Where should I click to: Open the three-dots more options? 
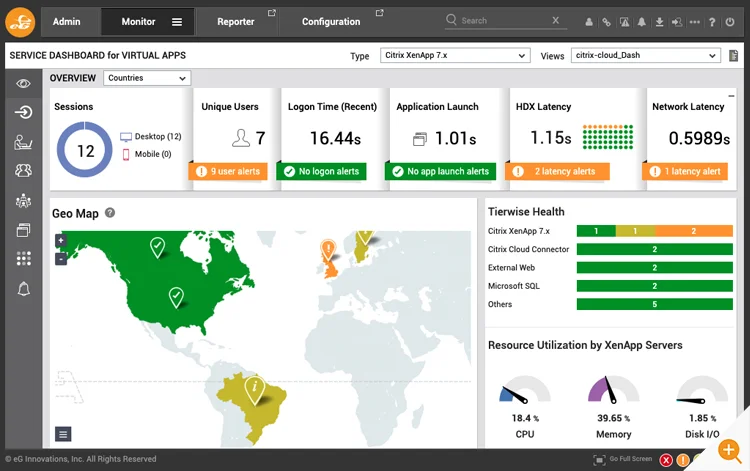point(695,22)
